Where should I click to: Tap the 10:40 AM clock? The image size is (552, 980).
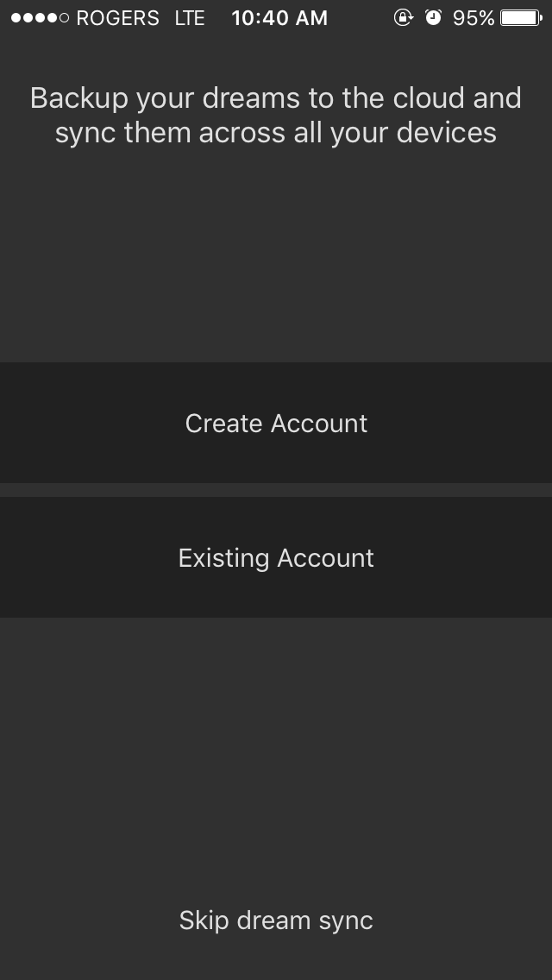(279, 18)
